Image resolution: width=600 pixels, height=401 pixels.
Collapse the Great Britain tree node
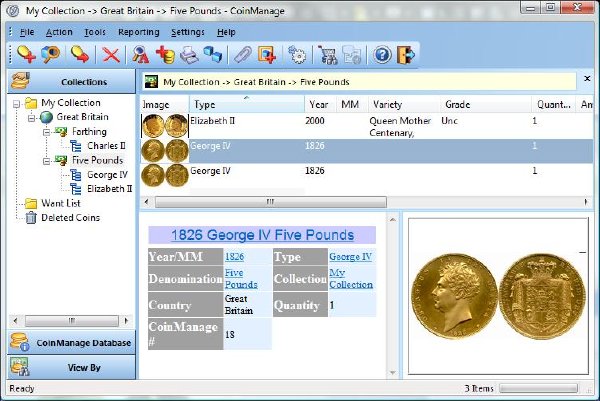pyautogui.click(x=31, y=118)
